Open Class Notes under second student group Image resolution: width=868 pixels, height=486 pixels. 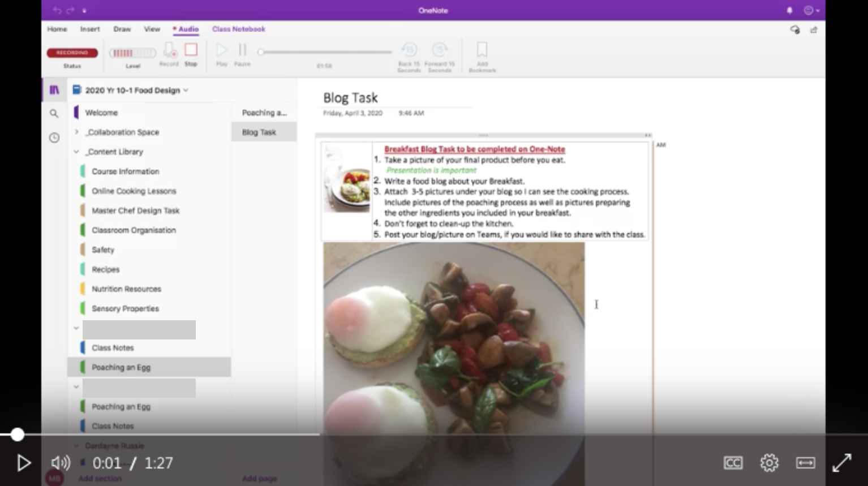(113, 426)
